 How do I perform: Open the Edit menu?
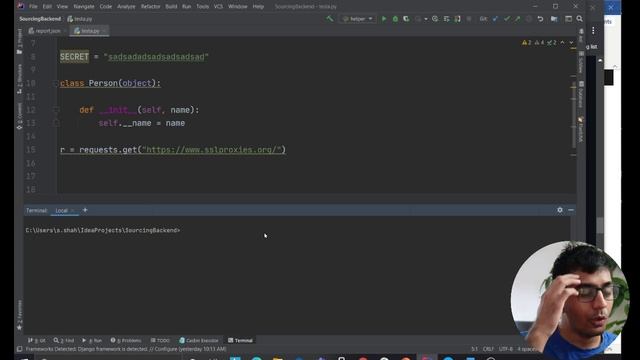(x=47, y=7)
